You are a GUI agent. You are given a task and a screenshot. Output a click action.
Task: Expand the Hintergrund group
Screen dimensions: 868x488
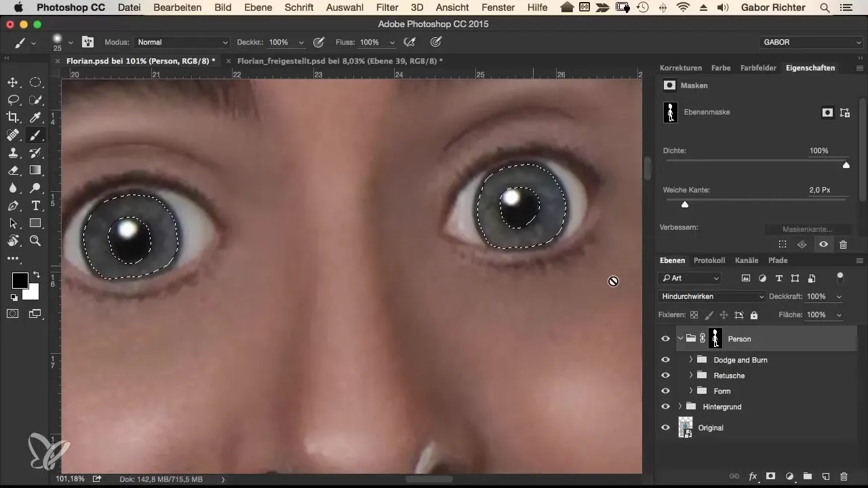click(679, 407)
